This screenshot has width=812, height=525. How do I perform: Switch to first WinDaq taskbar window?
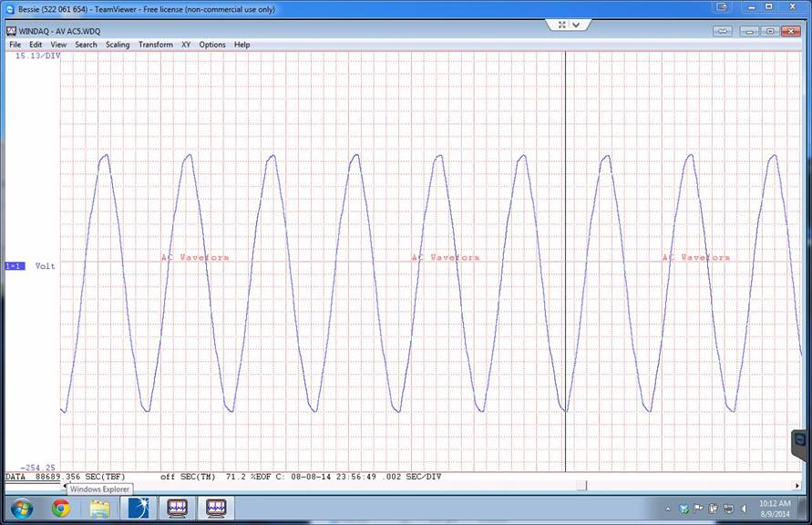(x=177, y=509)
